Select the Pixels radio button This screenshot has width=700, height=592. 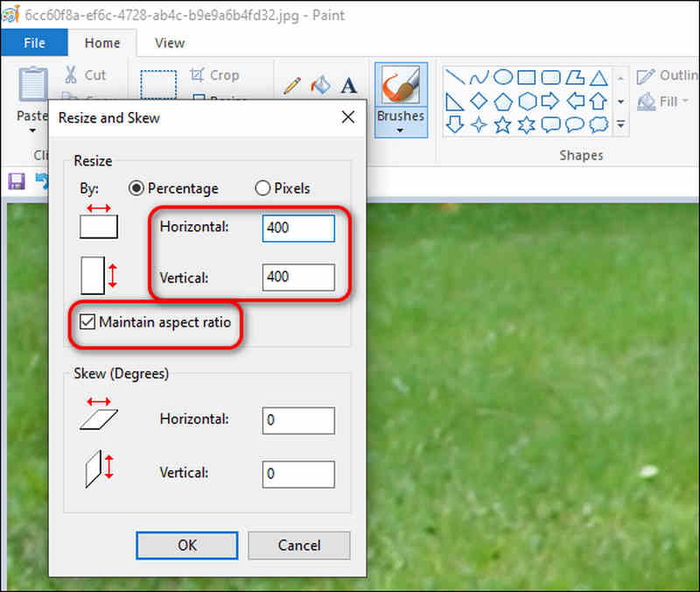262,188
